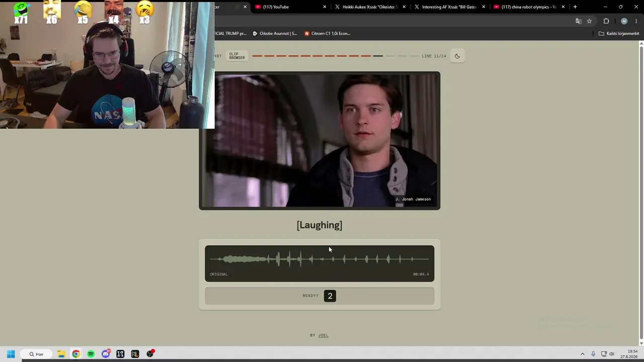Viewport: 644px width, 362px height.
Task: Open the author link Joel
Action: pyautogui.click(x=323, y=335)
